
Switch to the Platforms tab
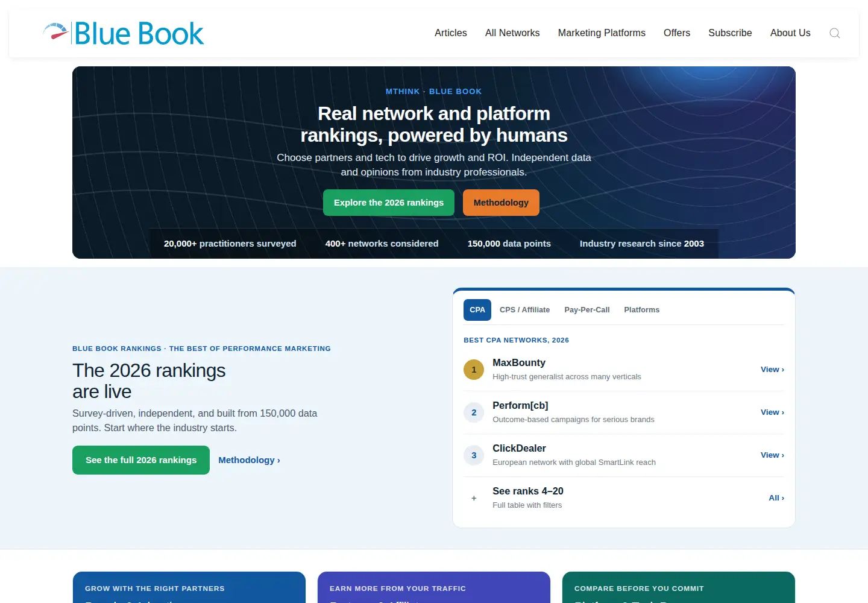[642, 310]
